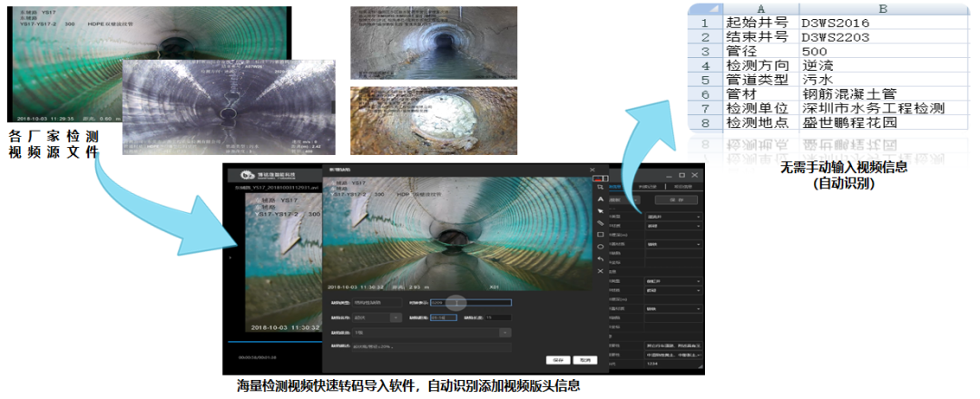Click the flooded concrete tunnel thumbnail
Viewport: 980px width, 399px height.
point(434,44)
